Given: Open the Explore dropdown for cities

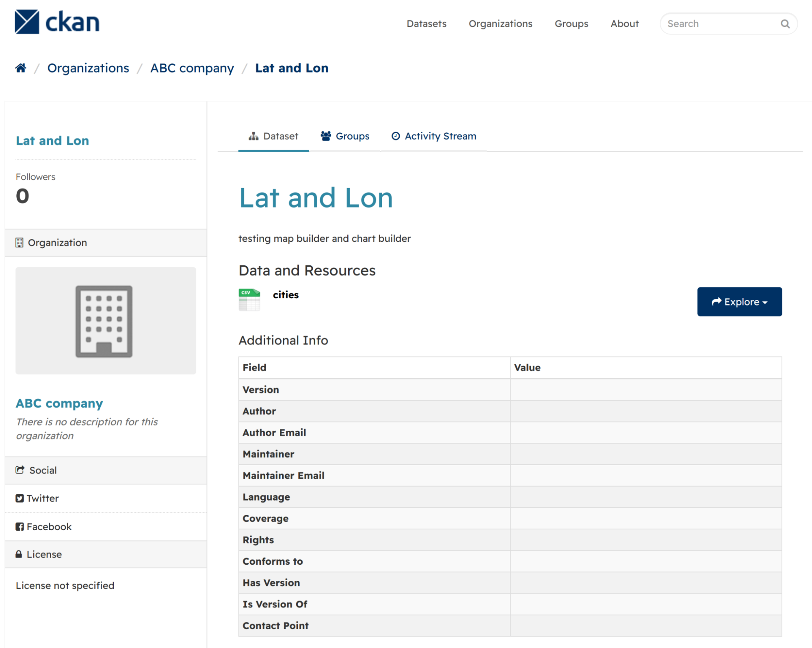Looking at the screenshot, I should pos(739,302).
